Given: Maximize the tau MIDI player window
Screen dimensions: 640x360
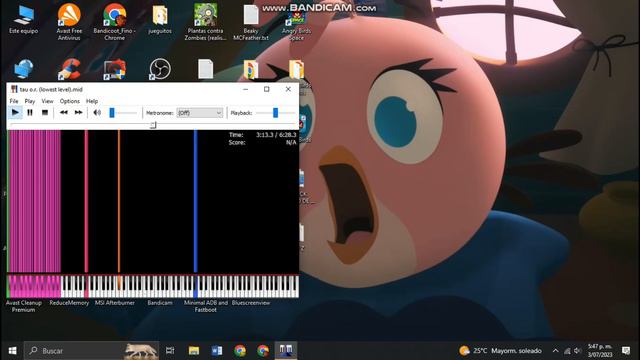Looking at the screenshot, I should [267, 89].
